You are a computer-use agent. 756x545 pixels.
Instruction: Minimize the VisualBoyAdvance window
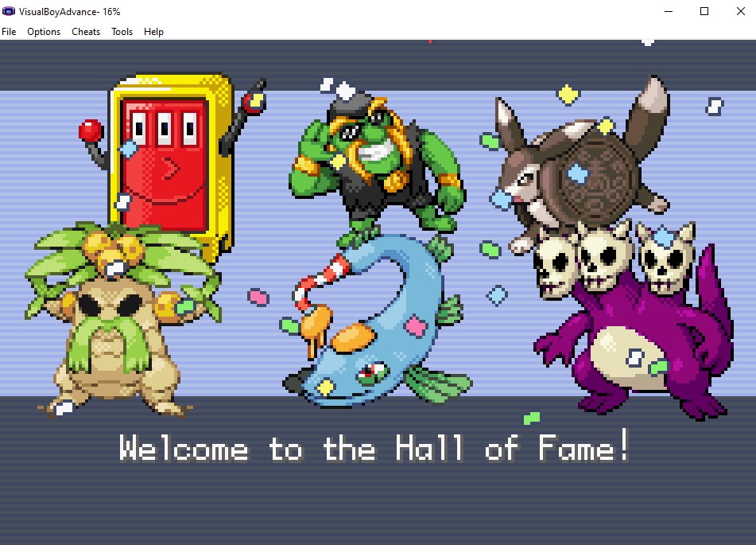pyautogui.click(x=669, y=11)
